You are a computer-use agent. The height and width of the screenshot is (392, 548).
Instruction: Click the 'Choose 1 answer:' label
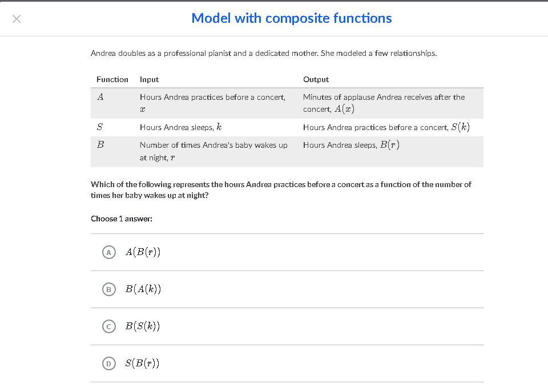[122, 219]
